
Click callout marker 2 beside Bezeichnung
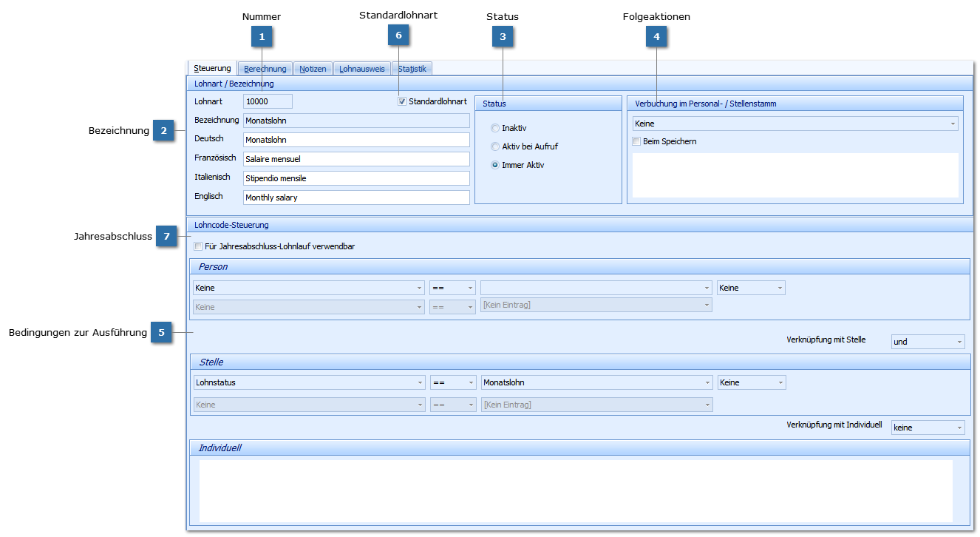(x=163, y=131)
